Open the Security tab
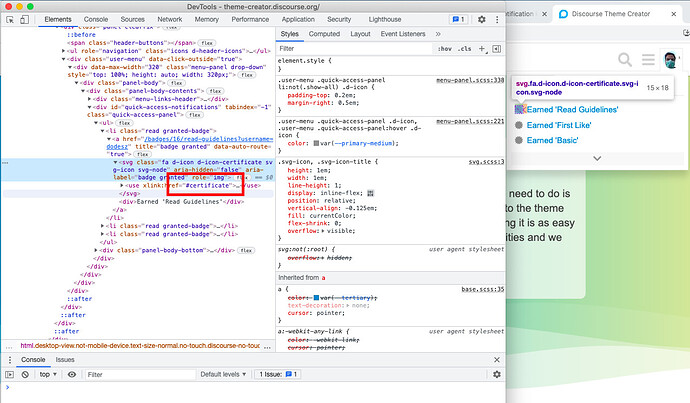 [x=339, y=19]
